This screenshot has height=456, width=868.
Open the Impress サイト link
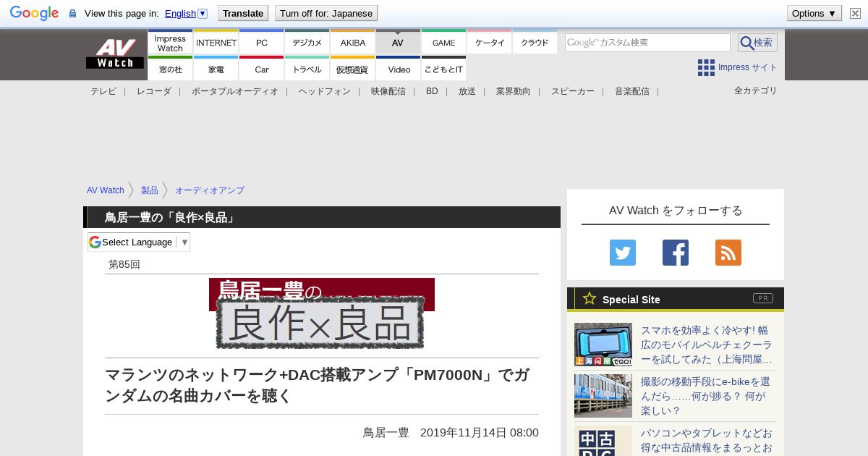click(748, 67)
